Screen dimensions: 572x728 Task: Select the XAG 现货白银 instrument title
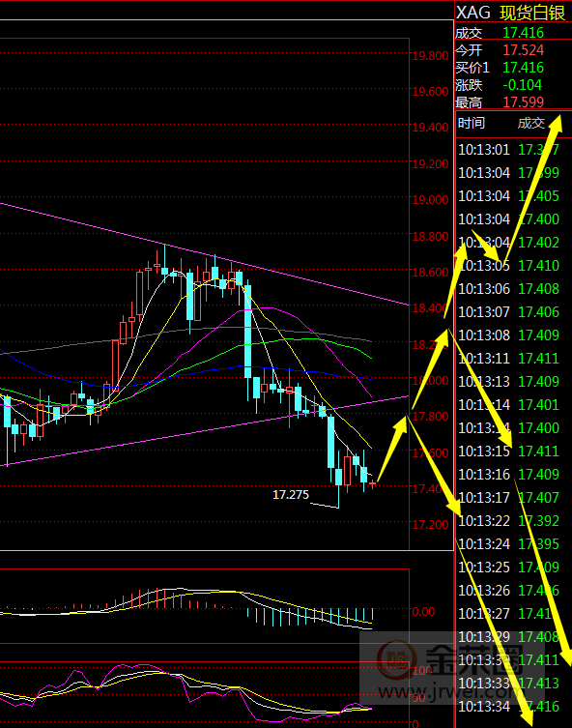511,13
